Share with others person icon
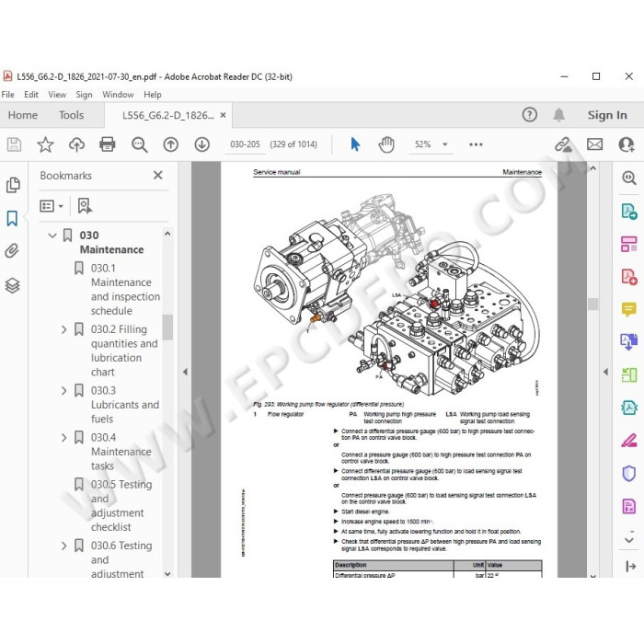Viewport: 644px width, 644px height. pos(626,144)
